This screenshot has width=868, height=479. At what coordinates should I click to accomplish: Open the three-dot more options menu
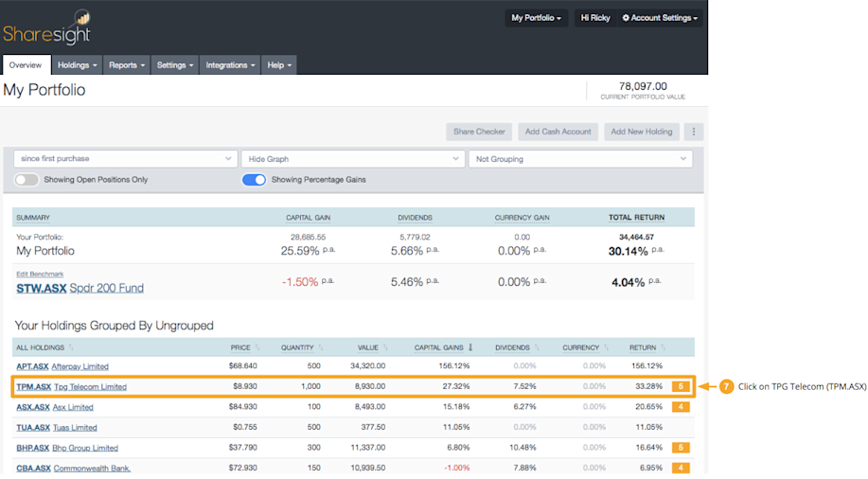[694, 132]
